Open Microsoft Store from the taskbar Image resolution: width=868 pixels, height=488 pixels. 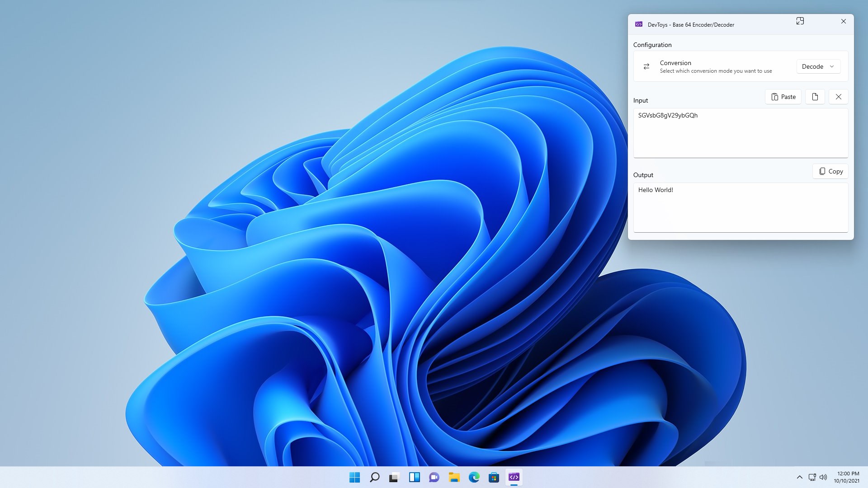coord(494,477)
